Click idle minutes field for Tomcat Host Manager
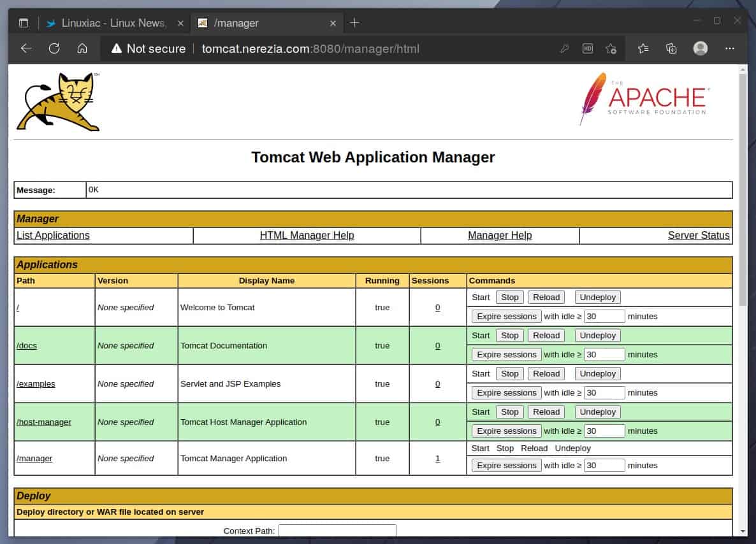Viewport: 756px width, 544px height. pos(604,431)
